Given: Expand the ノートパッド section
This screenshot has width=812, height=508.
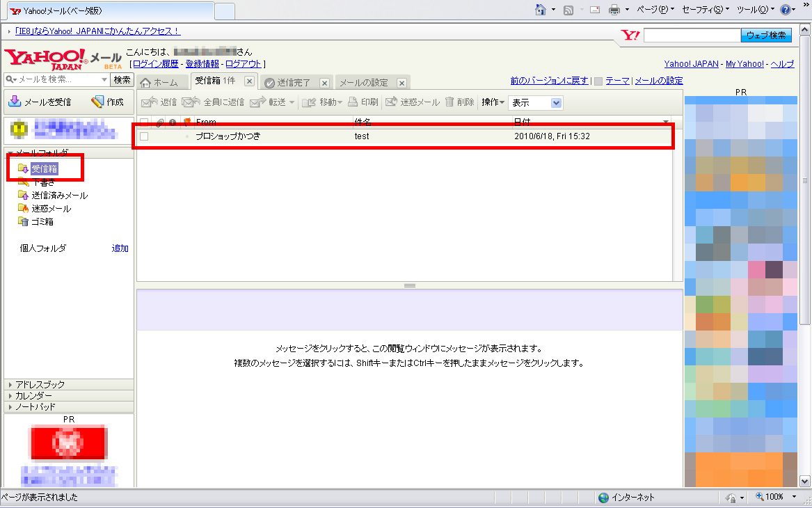Looking at the screenshot, I should pos(10,407).
